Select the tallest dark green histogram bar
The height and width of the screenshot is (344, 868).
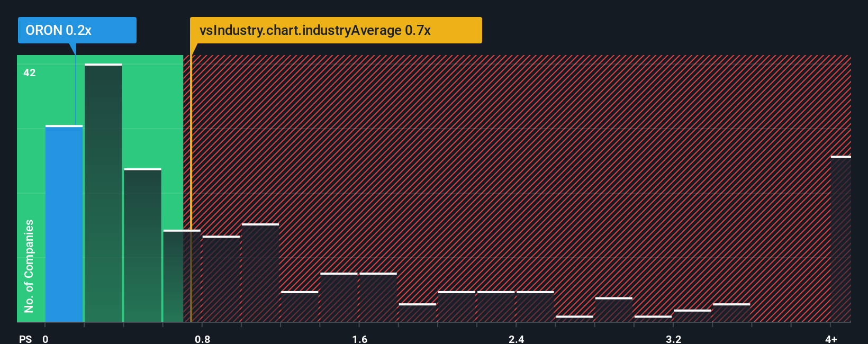point(103,193)
